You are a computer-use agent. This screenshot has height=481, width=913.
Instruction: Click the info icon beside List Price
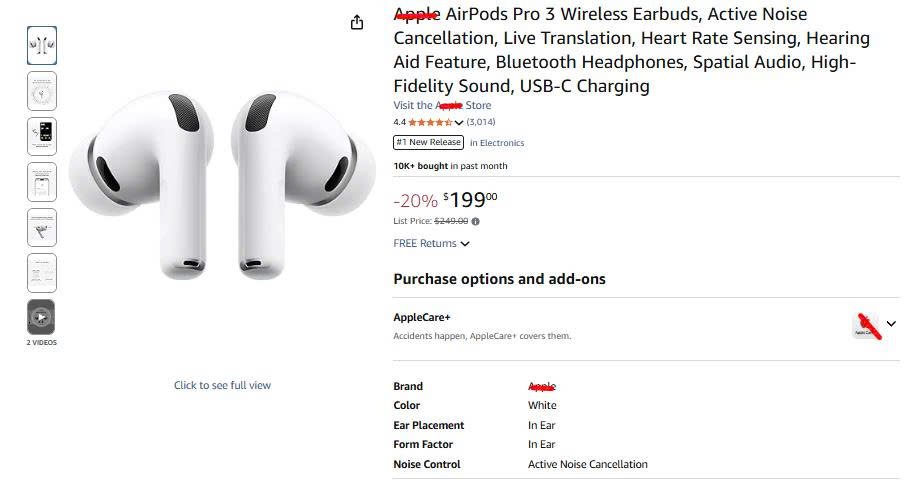pos(475,221)
